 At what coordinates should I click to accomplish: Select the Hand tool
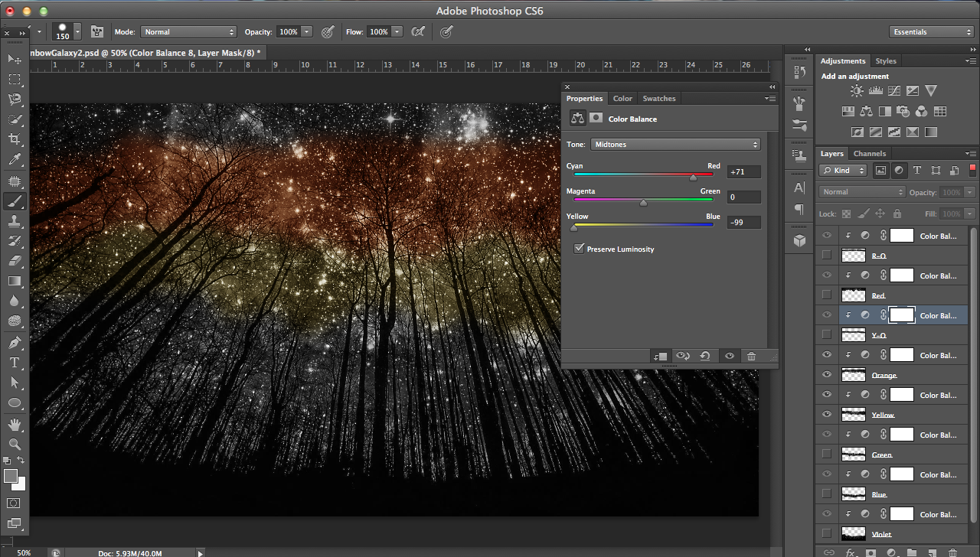tap(15, 423)
